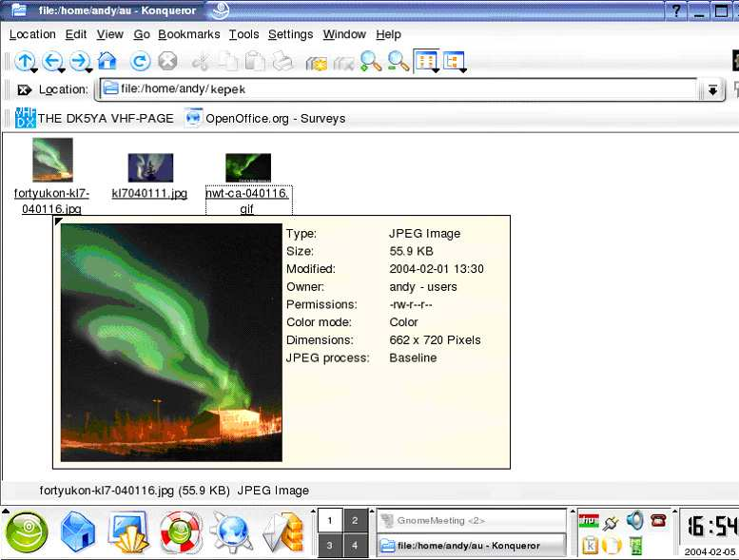Launch the monitor-with-shell desktop icon

pos(127,532)
